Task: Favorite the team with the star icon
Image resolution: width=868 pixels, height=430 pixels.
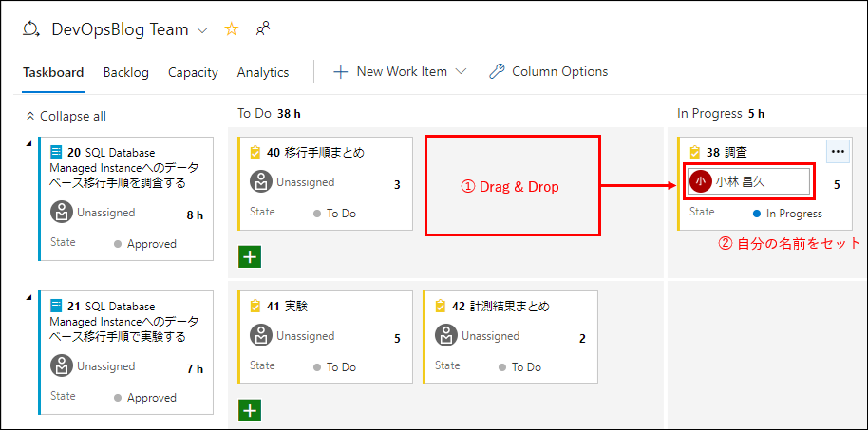Action: [232, 29]
